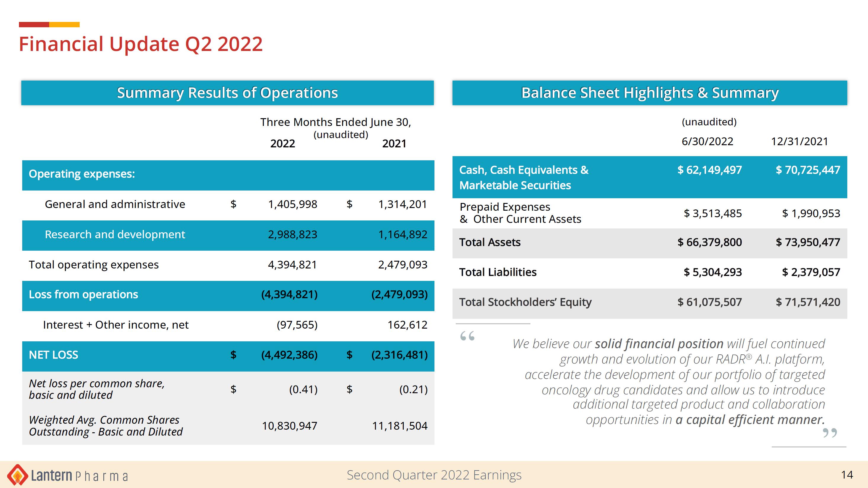868x488 pixels.
Task: Click the closing quotation mark icon
Action: click(x=830, y=433)
